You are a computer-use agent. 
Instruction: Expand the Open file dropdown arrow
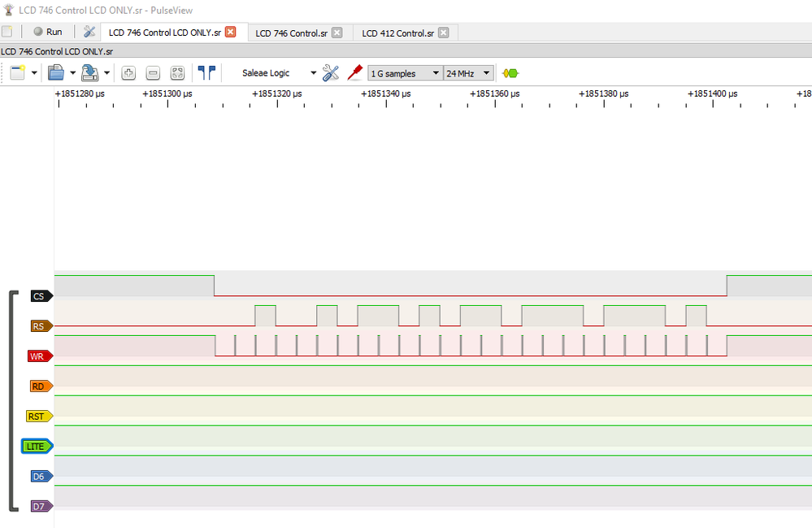tap(72, 72)
